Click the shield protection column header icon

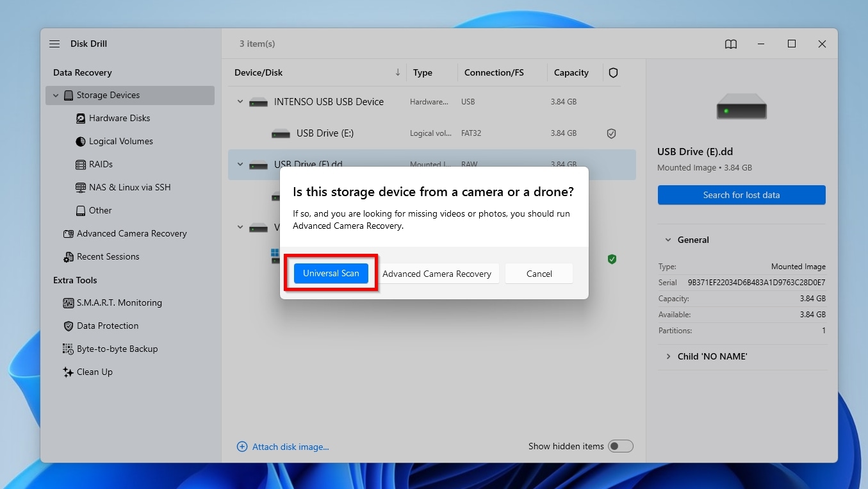click(613, 72)
